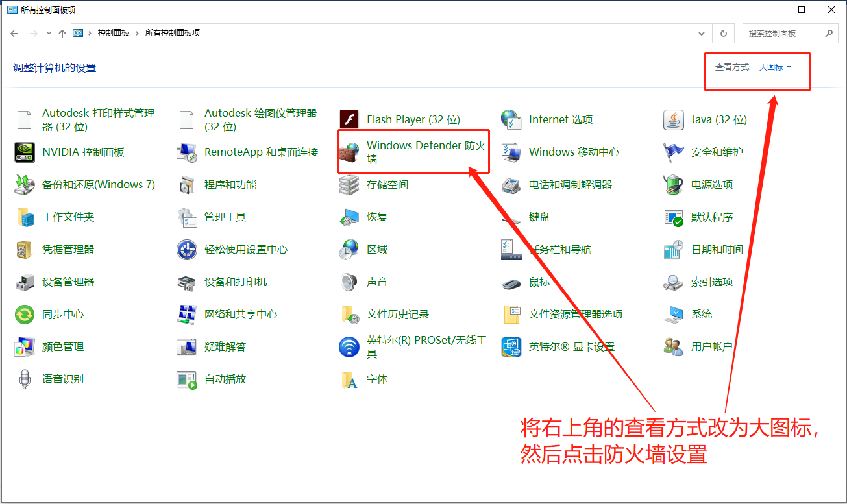Expand recent locations chevron beside forward arrow
The image size is (847, 504).
point(49,33)
